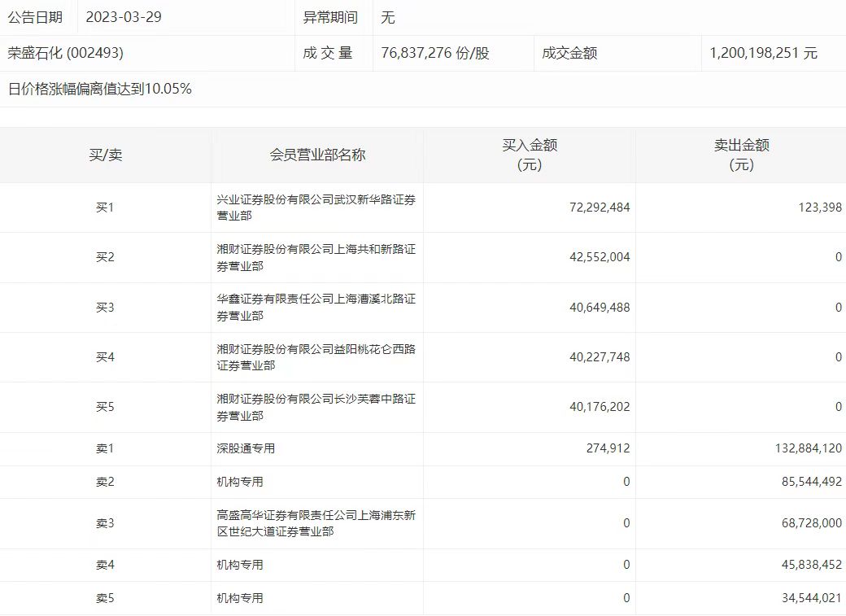Select the 卖2 row label
Image resolution: width=846 pixels, height=616 pixels.
(x=105, y=482)
